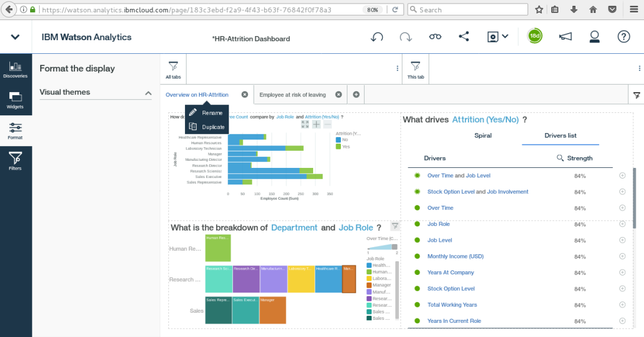The height and width of the screenshot is (337, 644).
Task: Close the Employee at risk of leaving tab
Action: tap(339, 95)
